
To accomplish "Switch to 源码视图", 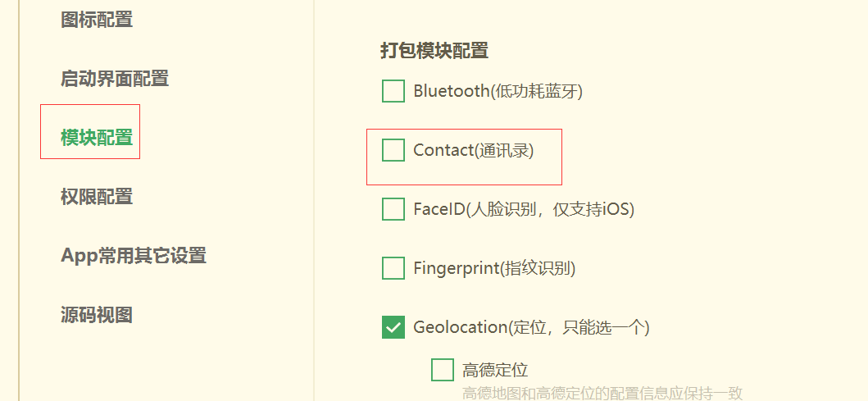I will pos(97,315).
